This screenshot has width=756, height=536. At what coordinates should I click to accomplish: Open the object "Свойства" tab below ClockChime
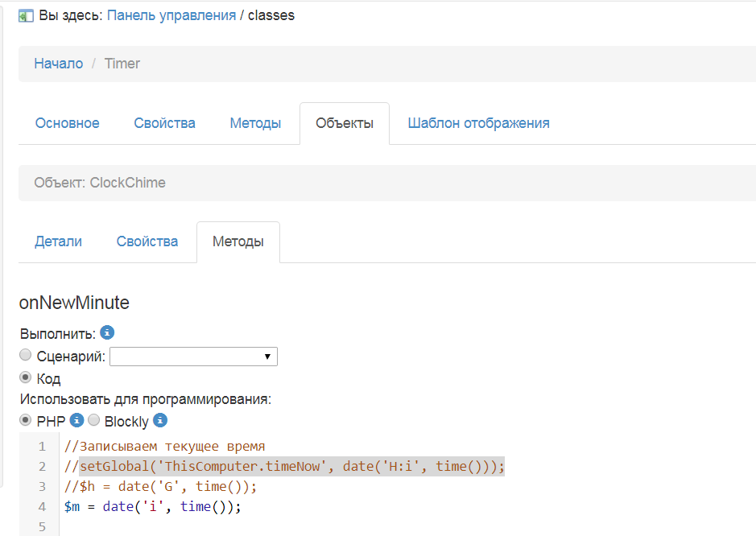(147, 241)
